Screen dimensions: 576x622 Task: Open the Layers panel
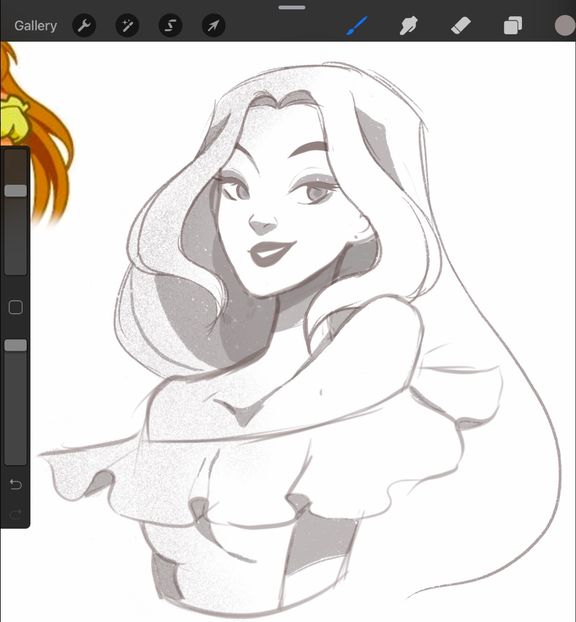click(513, 26)
